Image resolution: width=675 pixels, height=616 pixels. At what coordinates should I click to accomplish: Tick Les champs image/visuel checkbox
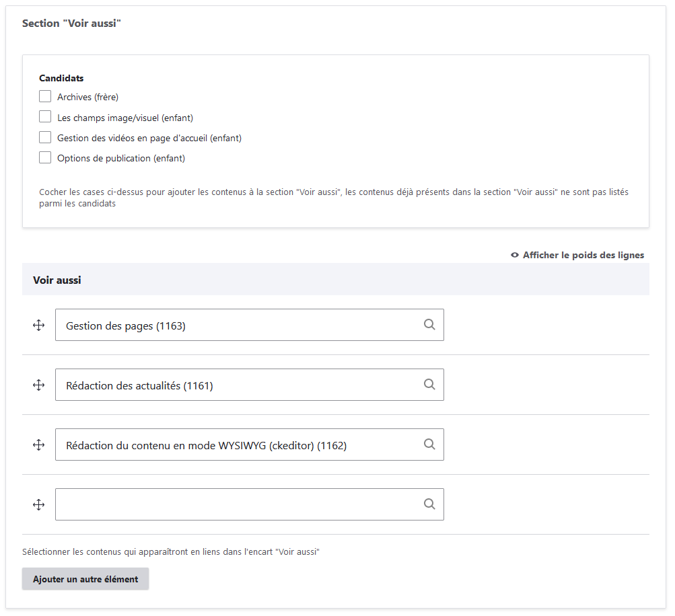(45, 117)
